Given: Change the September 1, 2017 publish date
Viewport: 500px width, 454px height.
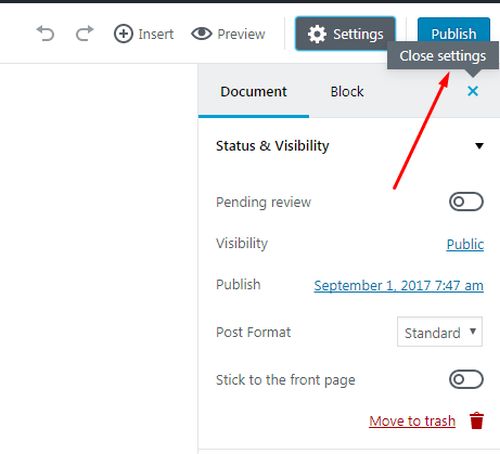Looking at the screenshot, I should (x=399, y=286).
